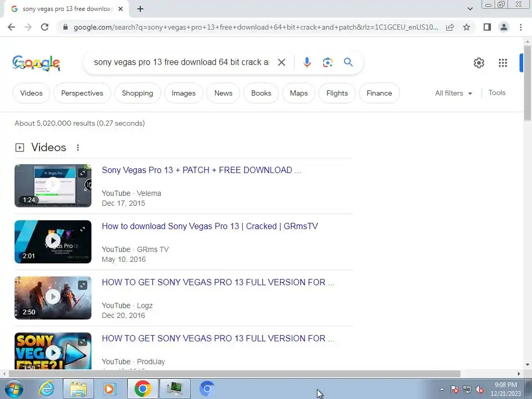Open GRmsTV Cracked video link
532x399 pixels.
(210, 227)
